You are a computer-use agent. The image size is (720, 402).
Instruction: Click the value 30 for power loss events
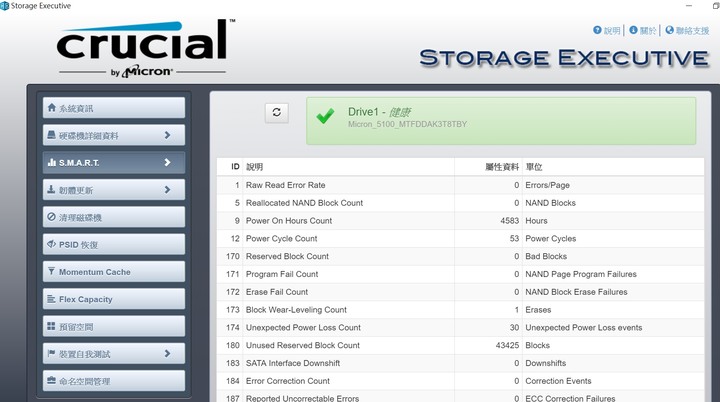pos(514,328)
